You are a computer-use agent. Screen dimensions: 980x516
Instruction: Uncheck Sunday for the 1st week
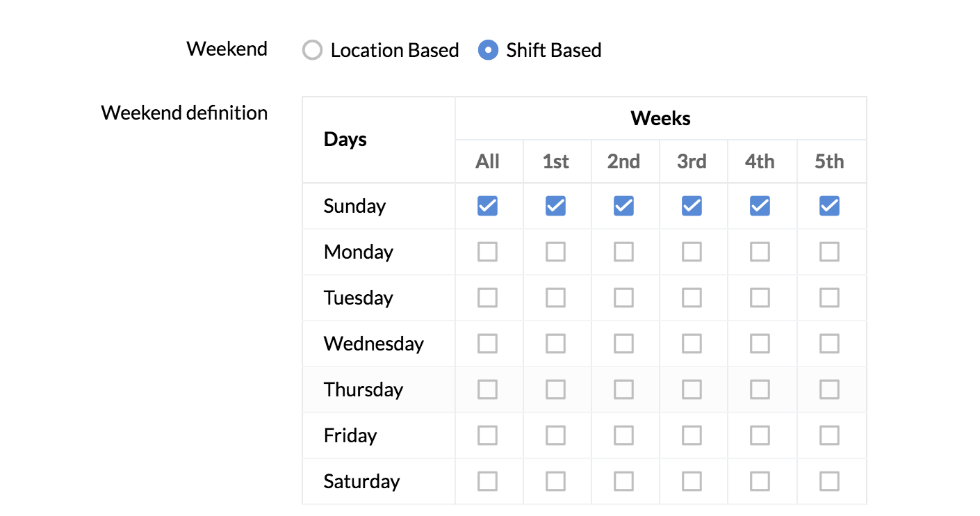click(555, 206)
